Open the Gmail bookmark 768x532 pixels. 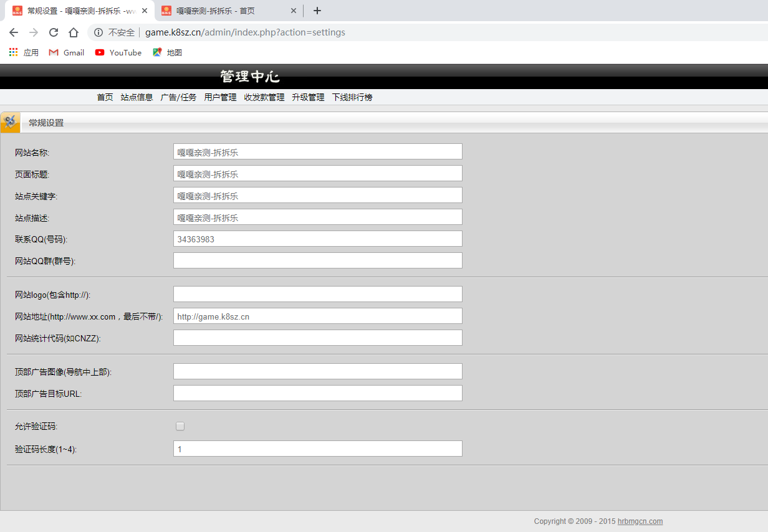[67, 53]
